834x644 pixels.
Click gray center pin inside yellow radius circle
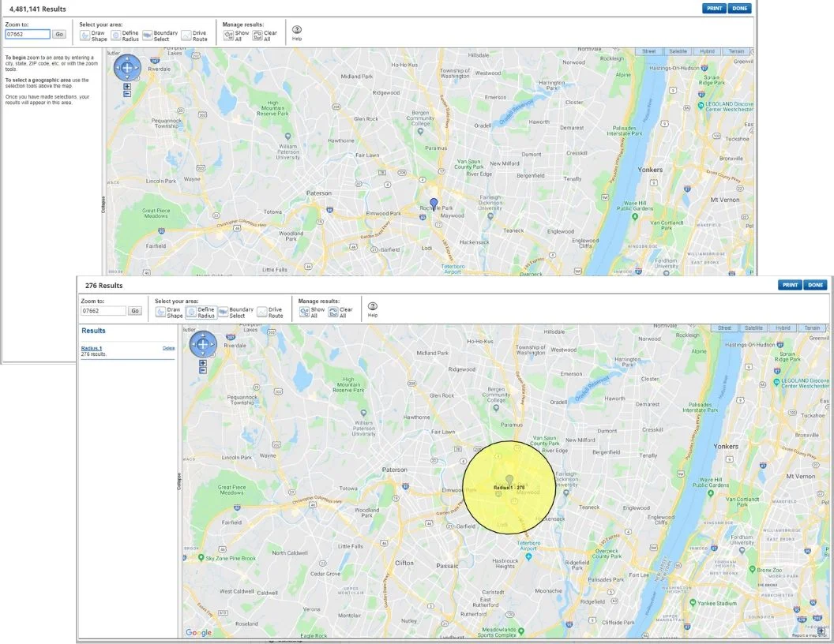point(509,481)
